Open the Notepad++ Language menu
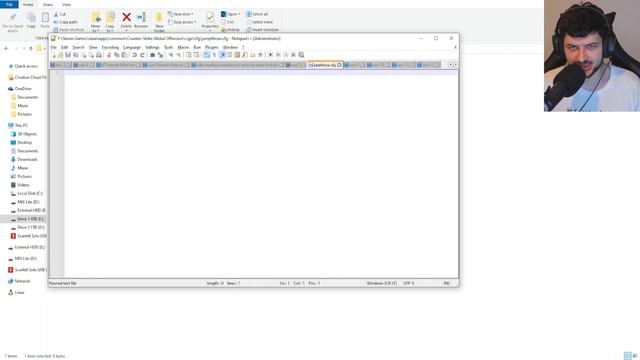This screenshot has width=640, height=360. click(x=132, y=47)
